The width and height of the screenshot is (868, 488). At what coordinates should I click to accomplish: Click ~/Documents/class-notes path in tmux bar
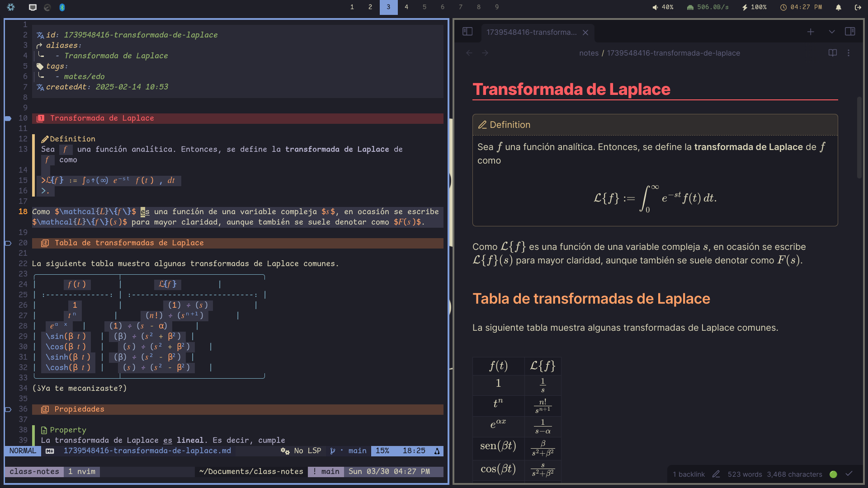251,472
